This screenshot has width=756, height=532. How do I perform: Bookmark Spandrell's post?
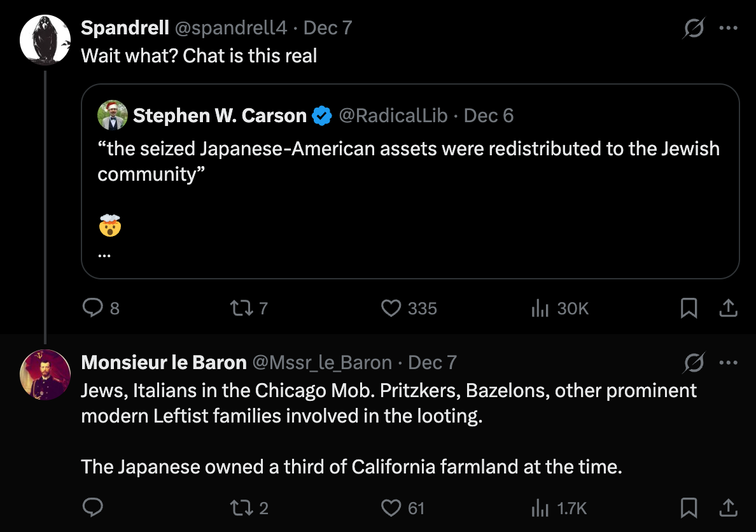[689, 309]
